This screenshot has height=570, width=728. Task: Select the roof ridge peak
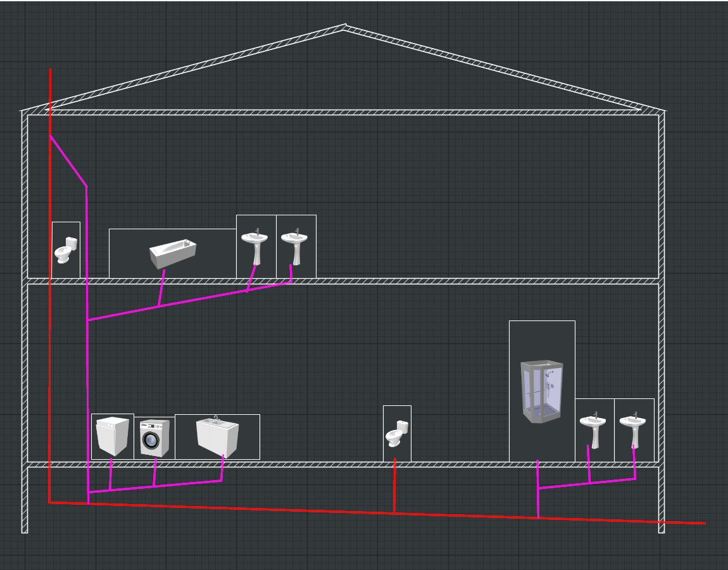(345, 27)
